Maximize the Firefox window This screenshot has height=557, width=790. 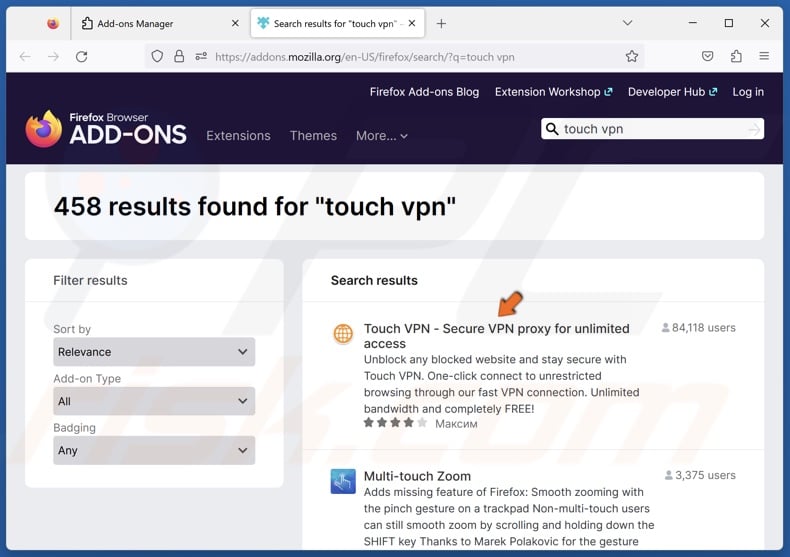click(x=729, y=23)
